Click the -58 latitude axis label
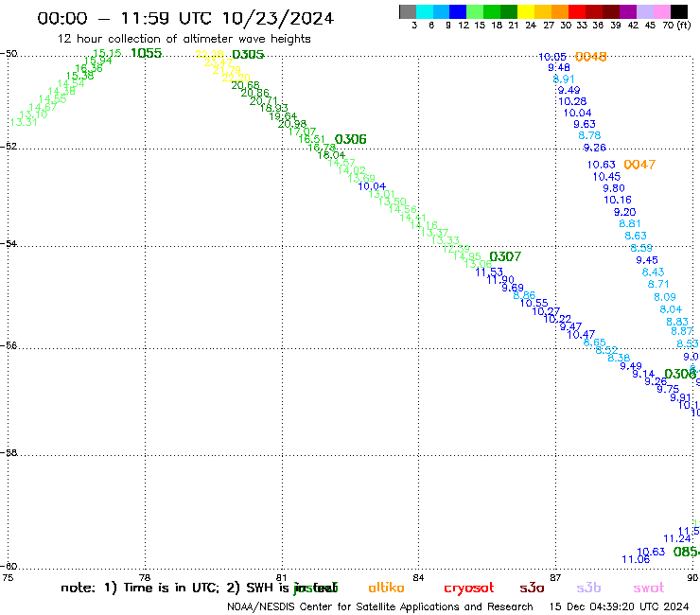700x615 pixels. tap(9, 452)
